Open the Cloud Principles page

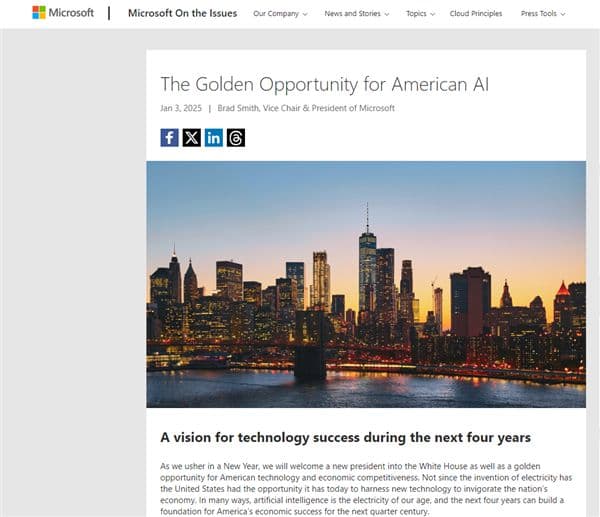477,14
